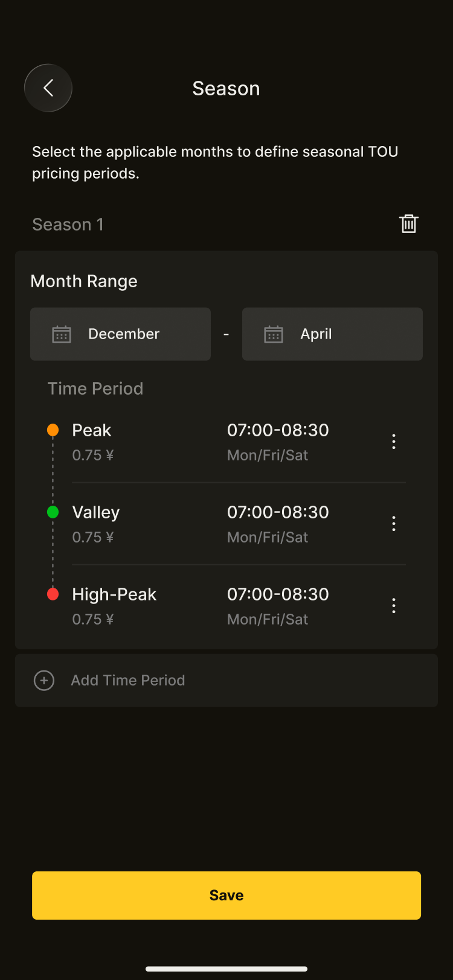Tap Add Time Period
Image resolution: width=453 pixels, height=980 pixels.
point(128,681)
